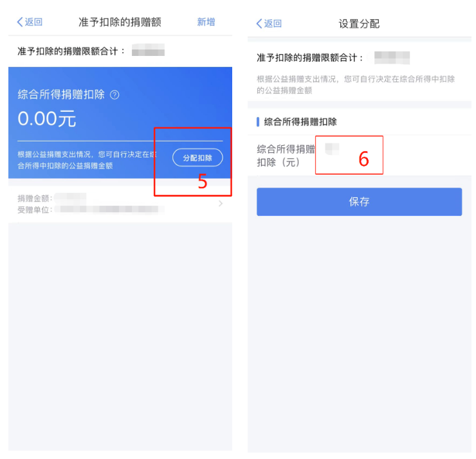
Task: Tap the red number 5 annotation
Action: (x=203, y=181)
